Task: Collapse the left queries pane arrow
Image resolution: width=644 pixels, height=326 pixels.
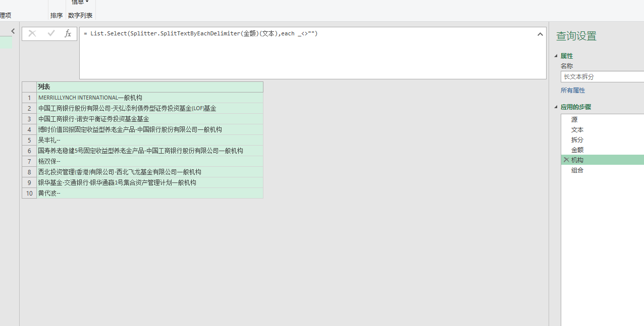Action: [x=13, y=31]
